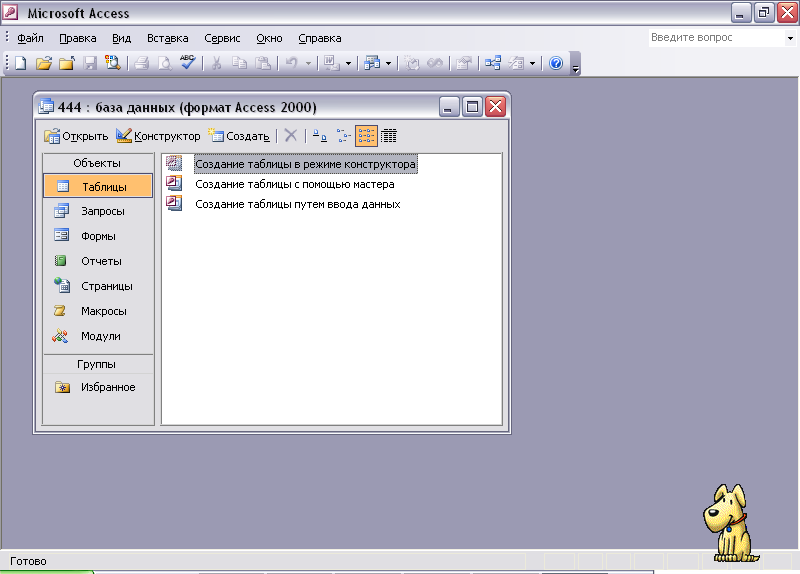This screenshot has width=800, height=574.
Task: Click the Copy toolbar icon
Action: [239, 63]
